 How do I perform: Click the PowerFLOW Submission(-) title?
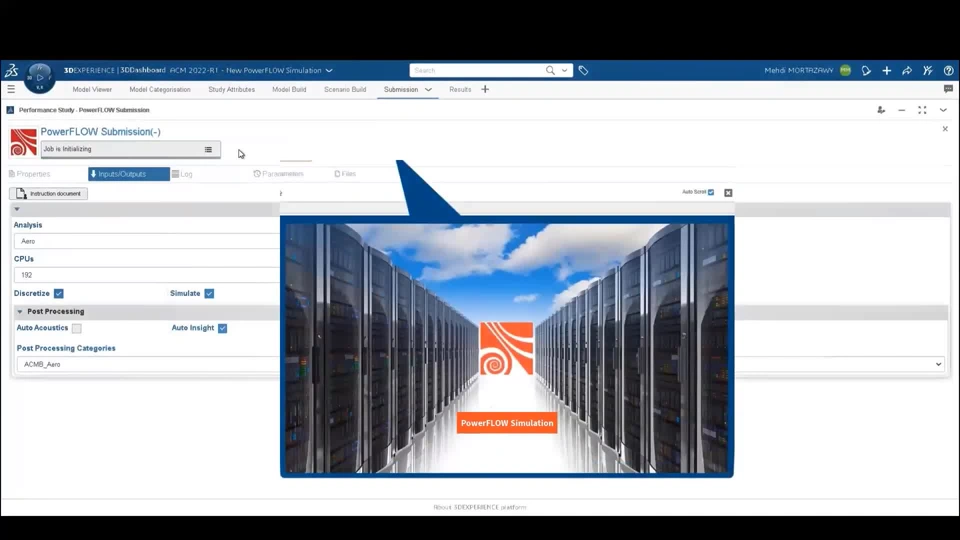pos(100,132)
